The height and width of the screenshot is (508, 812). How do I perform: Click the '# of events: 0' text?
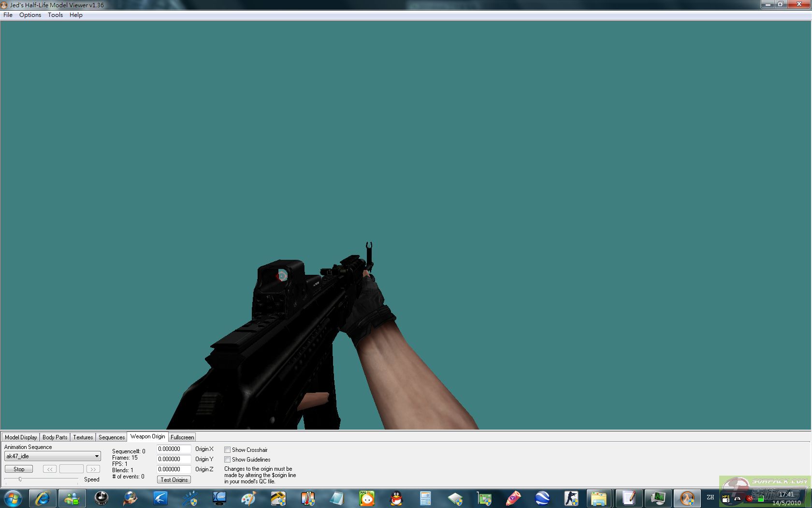click(x=128, y=477)
